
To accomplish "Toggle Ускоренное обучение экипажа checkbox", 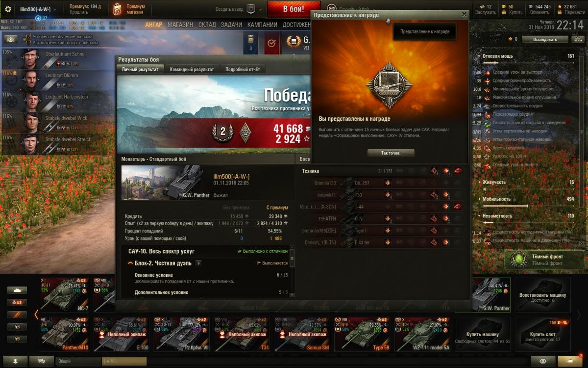I will click(29, 37).
